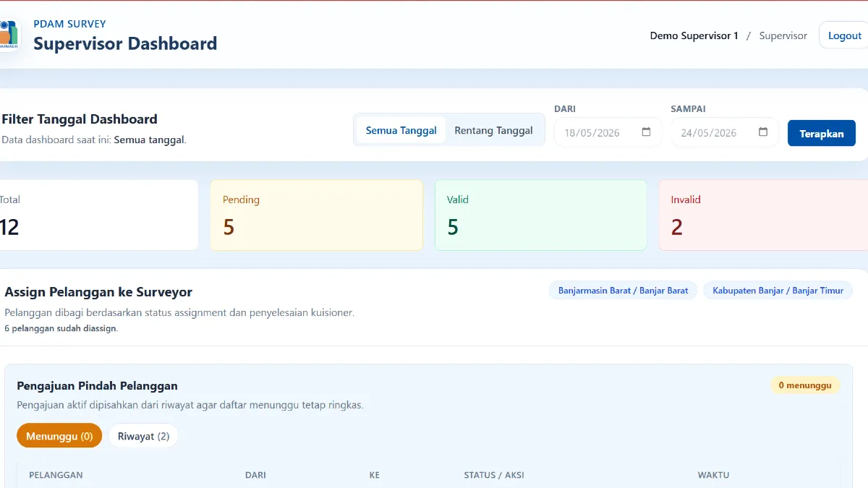Switch to Rentang Tanggal filter mode
The image size is (868, 488).
(493, 130)
